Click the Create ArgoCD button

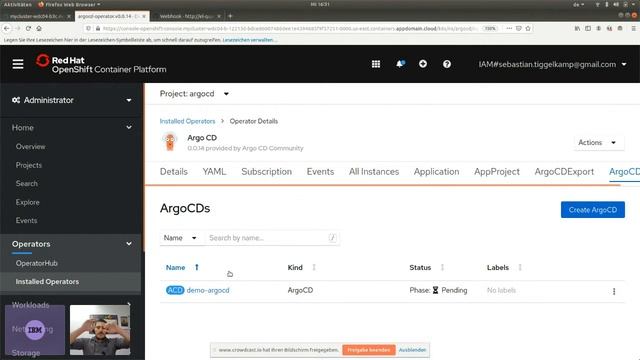tap(593, 210)
